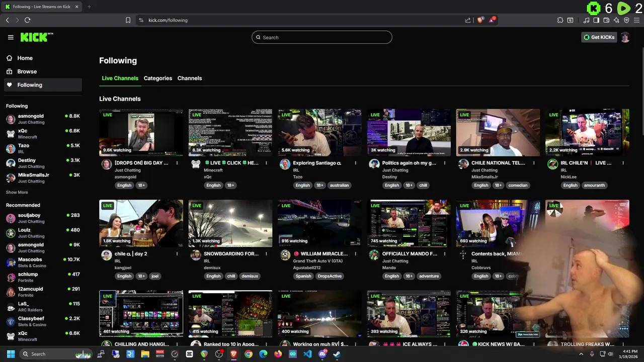Image resolution: width=644 pixels, height=362 pixels.
Task: Go to Home in the sidebar
Action: [x=43, y=58]
